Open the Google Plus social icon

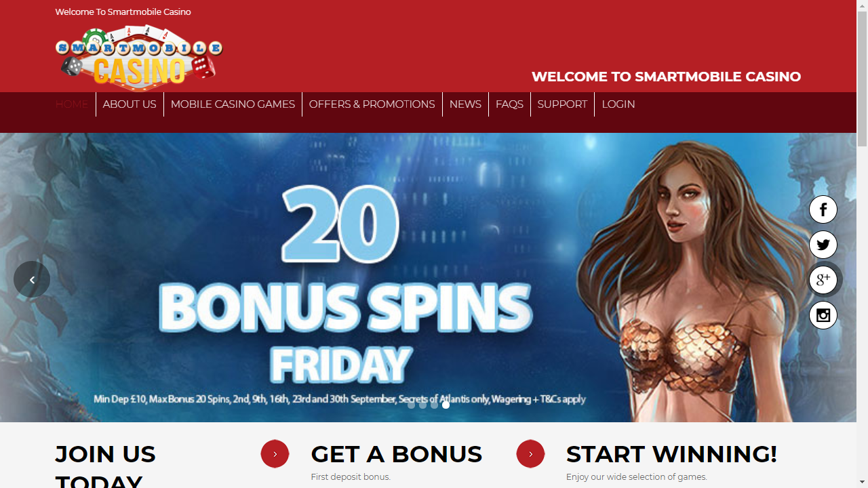(x=823, y=280)
